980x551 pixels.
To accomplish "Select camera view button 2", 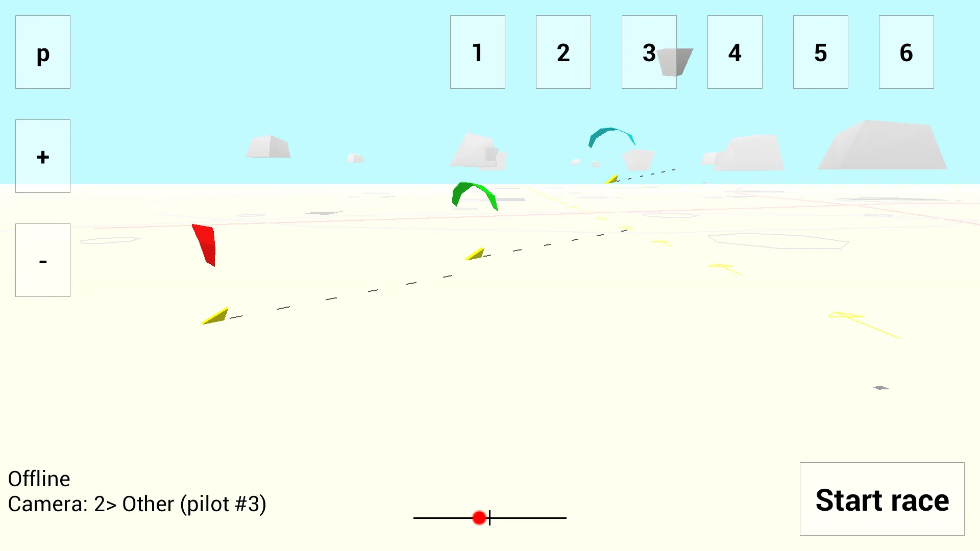I will [x=563, y=52].
